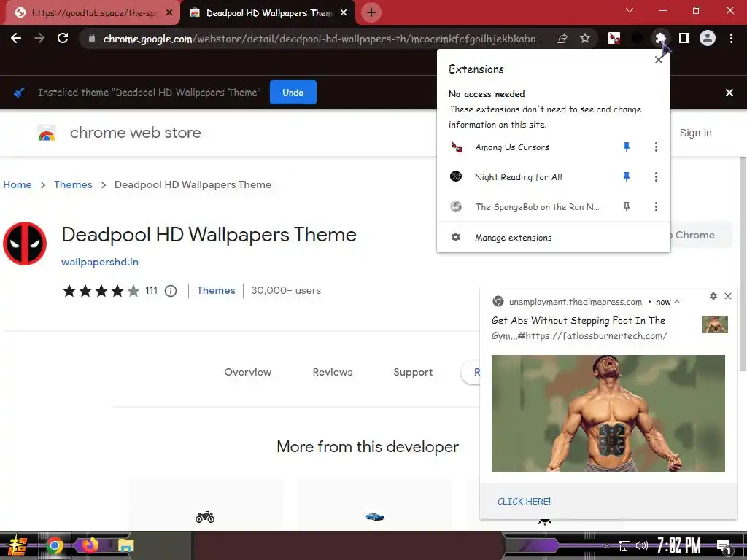The image size is (747, 560).
Task: Open the notification center icon
Action: point(724,547)
